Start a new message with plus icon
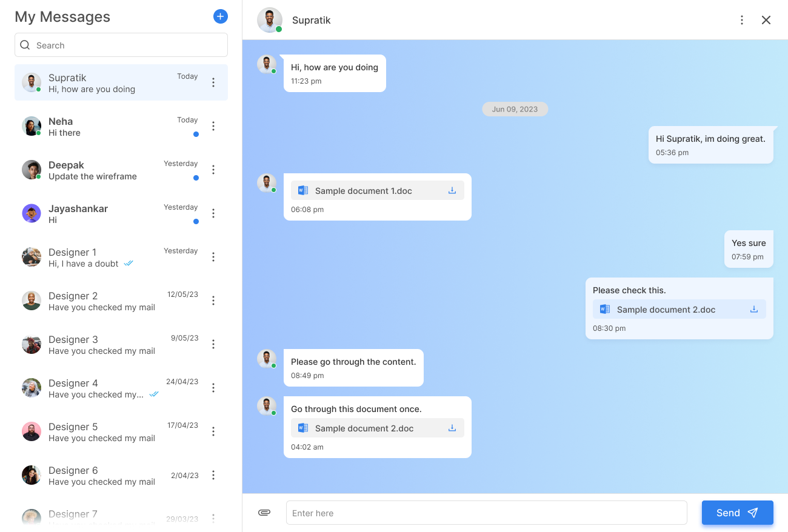The width and height of the screenshot is (788, 532). point(221,16)
